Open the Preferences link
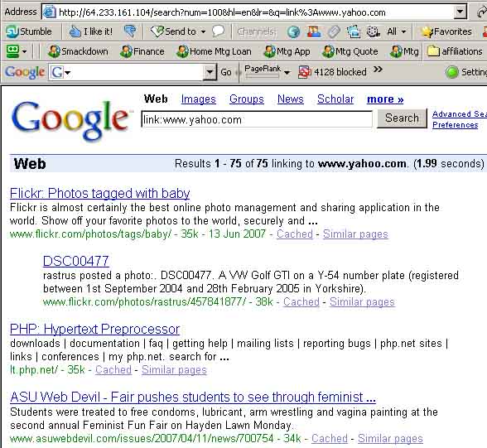 click(x=455, y=125)
